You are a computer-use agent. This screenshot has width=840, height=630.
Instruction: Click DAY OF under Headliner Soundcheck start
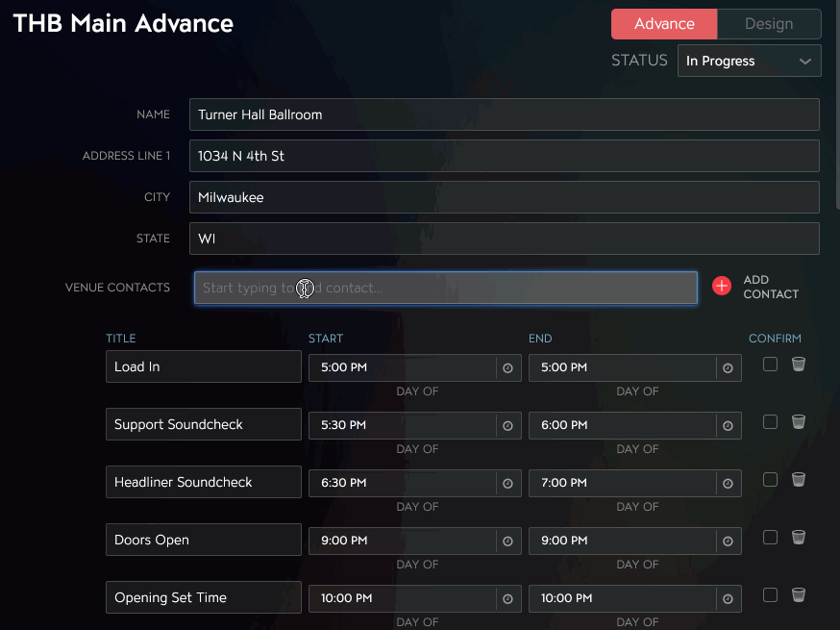tap(417, 507)
